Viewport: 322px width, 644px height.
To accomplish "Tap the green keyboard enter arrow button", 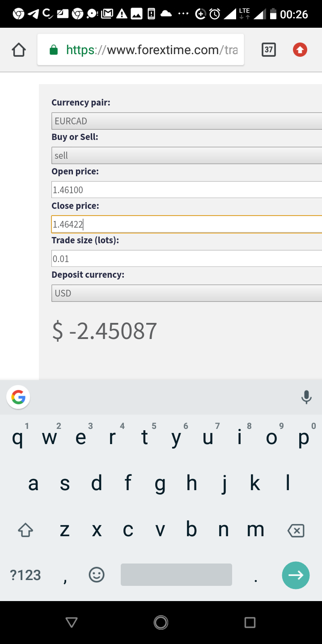I will tap(296, 575).
